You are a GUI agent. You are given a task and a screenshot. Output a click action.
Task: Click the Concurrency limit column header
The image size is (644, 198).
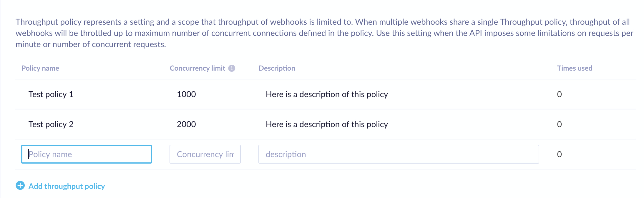click(197, 68)
